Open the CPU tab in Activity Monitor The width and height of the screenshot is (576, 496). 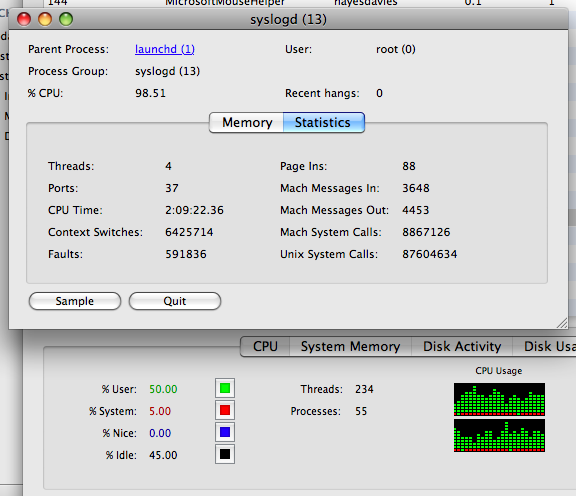pos(265,346)
